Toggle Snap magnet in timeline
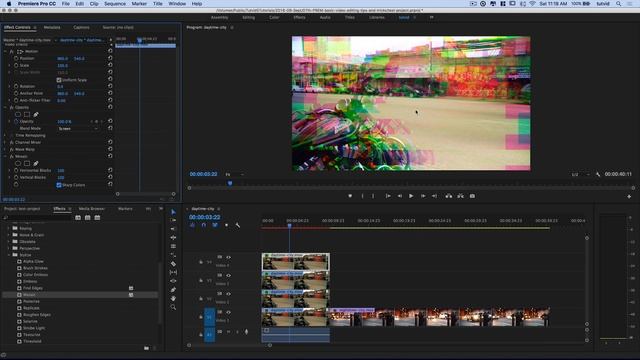The height and width of the screenshot is (360, 640). (203, 225)
